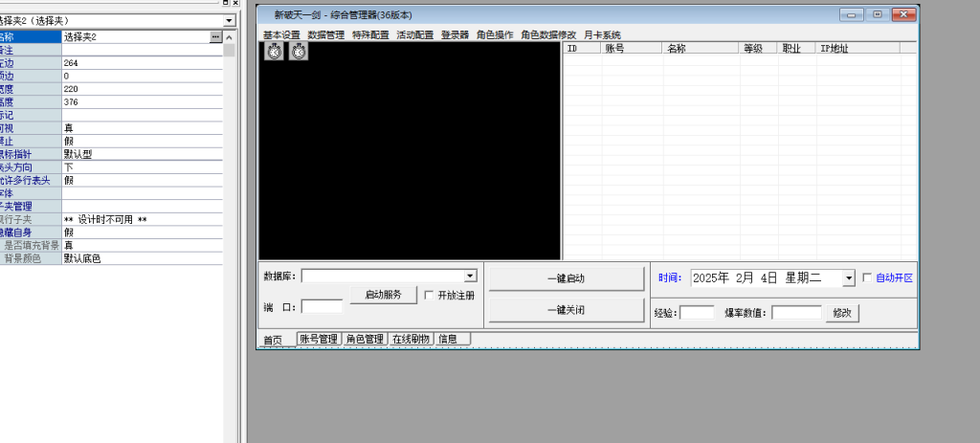Viewport: 980px width, 443px height.
Task: Switch to the 在线刷物 tab
Action: click(412, 339)
